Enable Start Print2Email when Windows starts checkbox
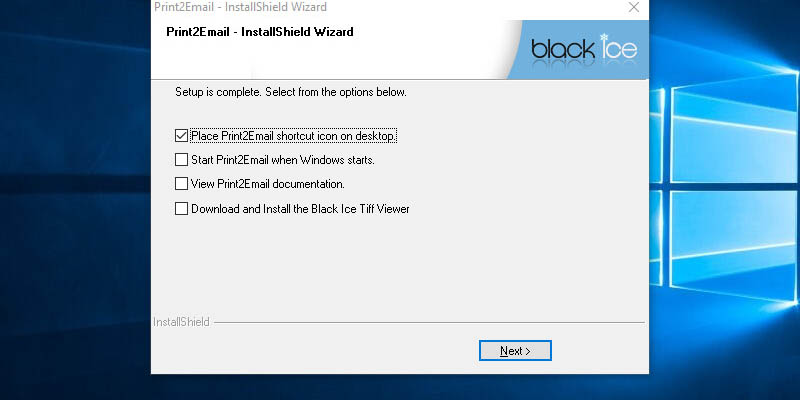The width and height of the screenshot is (800, 400). point(181,159)
